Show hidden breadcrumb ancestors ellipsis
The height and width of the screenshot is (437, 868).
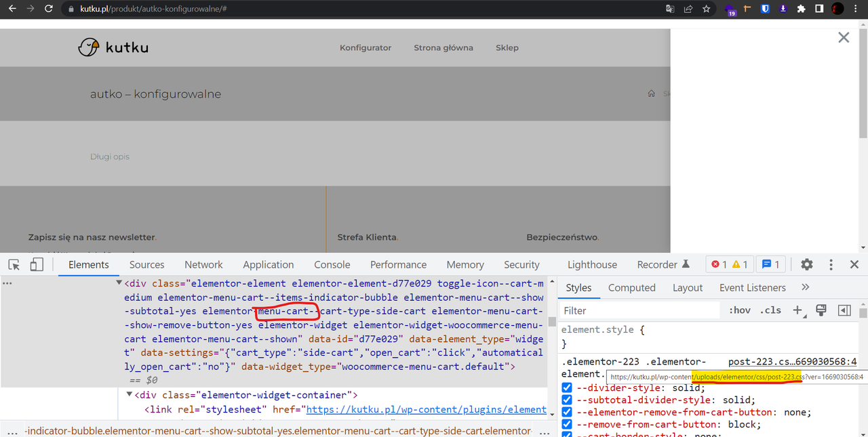(x=12, y=431)
